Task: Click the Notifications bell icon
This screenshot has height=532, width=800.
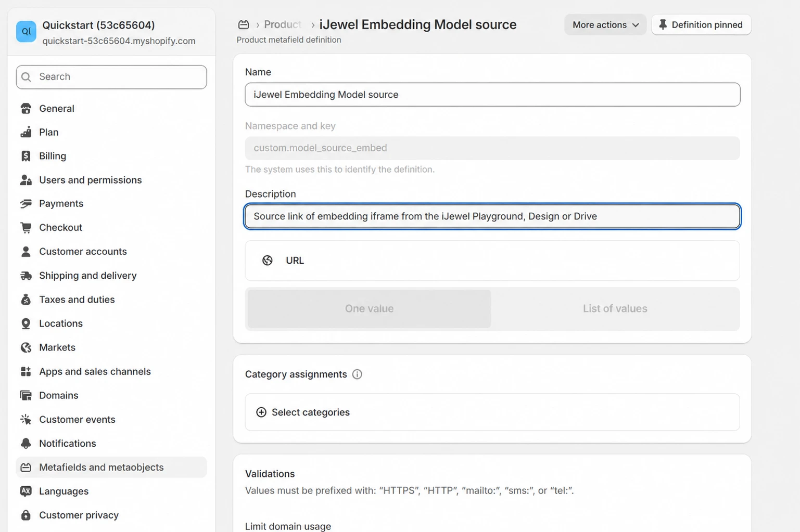Action: coord(26,443)
